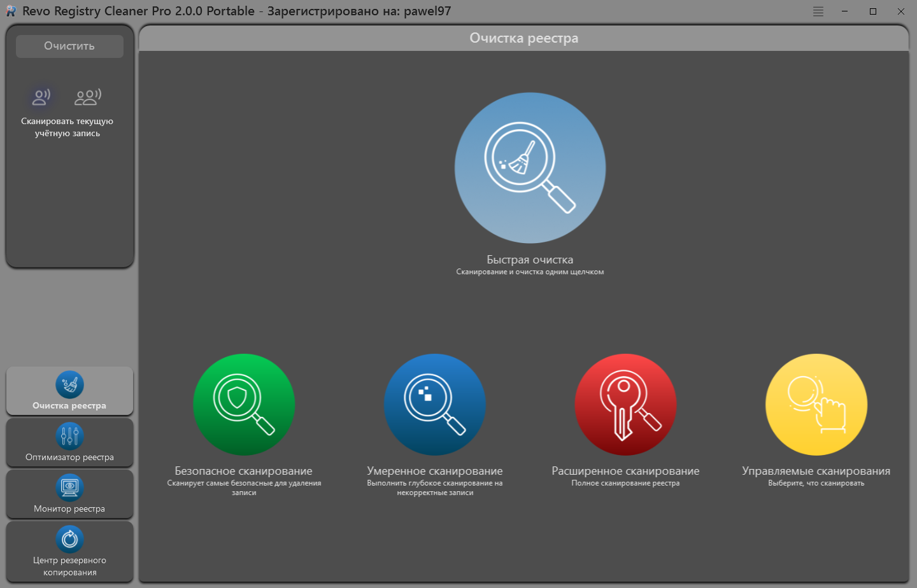Maximize the Revo Registry Cleaner window

pos(873,11)
